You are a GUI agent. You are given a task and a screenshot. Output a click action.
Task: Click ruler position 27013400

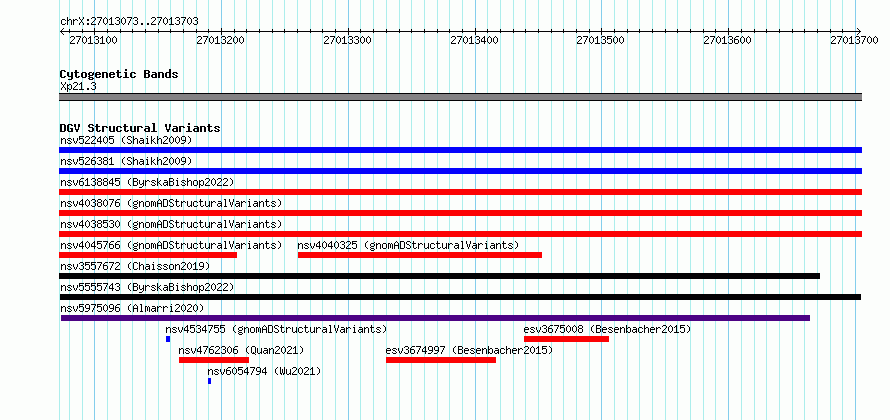[x=474, y=40]
